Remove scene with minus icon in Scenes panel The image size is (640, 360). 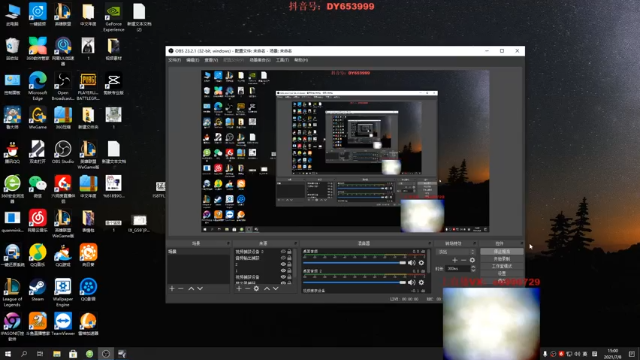point(181,289)
